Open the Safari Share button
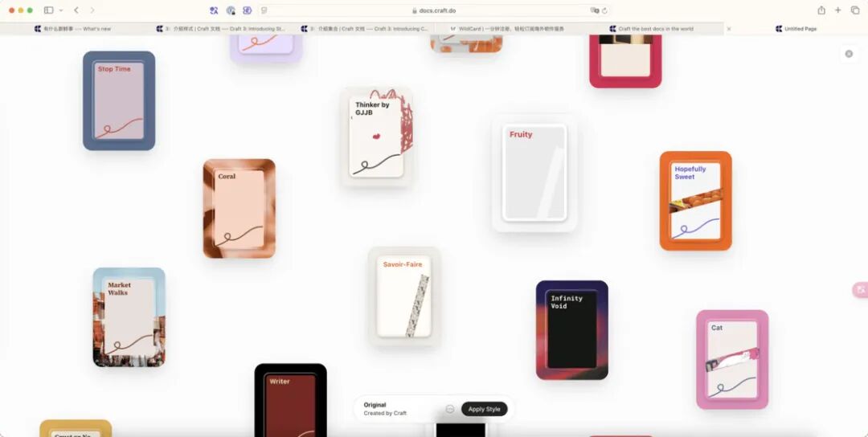This screenshot has width=868, height=437. [821, 10]
